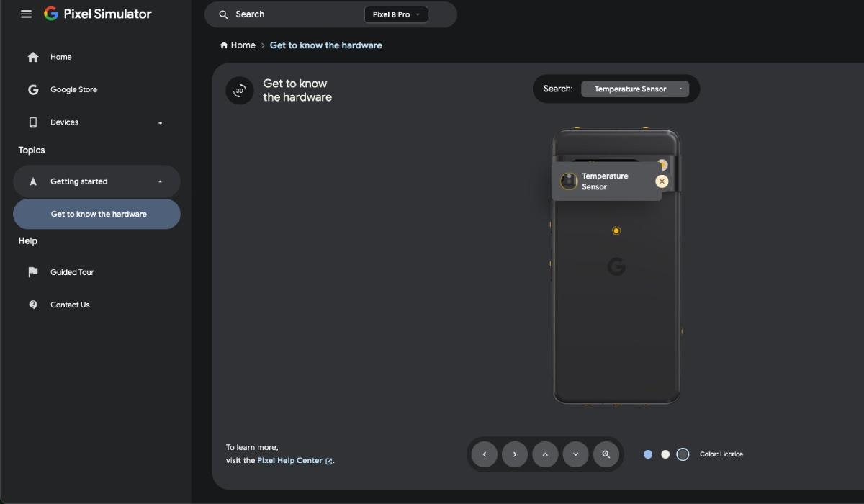Select the Licorice color option
864x504 pixels.
pos(683,454)
